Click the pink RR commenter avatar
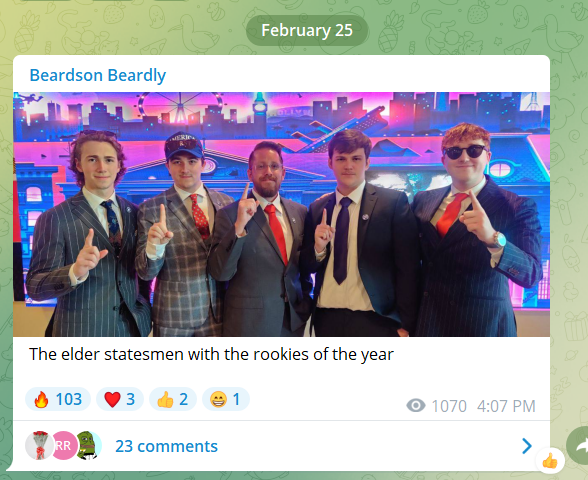The height and width of the screenshot is (480, 588). (64, 446)
